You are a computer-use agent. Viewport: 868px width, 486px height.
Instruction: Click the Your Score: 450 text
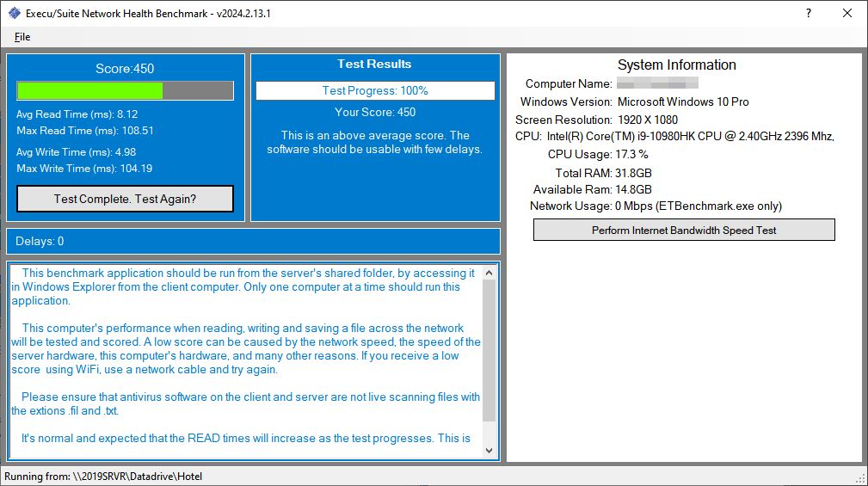[375, 113]
